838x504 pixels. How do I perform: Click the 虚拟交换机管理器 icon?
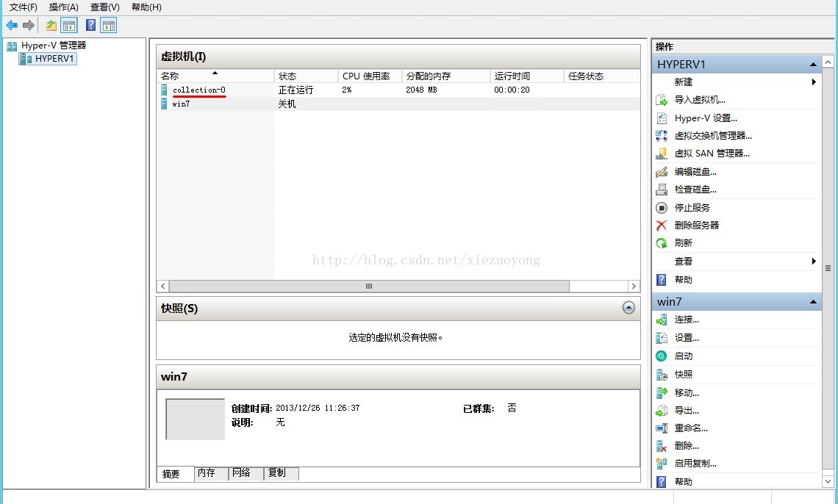coord(662,136)
